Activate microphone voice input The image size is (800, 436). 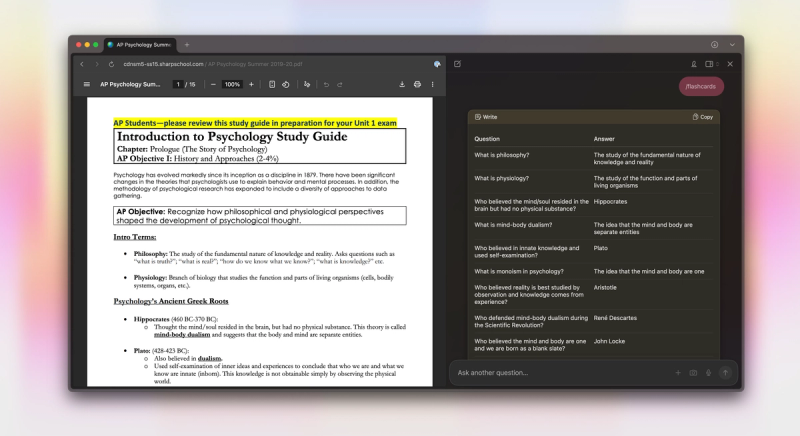(x=708, y=373)
